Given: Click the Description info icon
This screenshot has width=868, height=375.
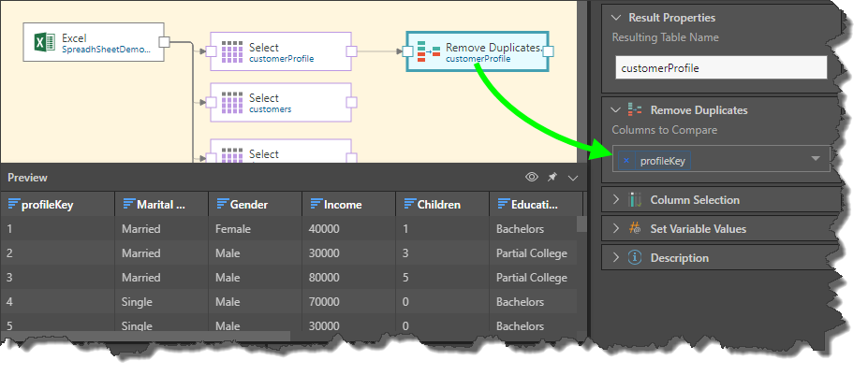Looking at the screenshot, I should tap(636, 258).
